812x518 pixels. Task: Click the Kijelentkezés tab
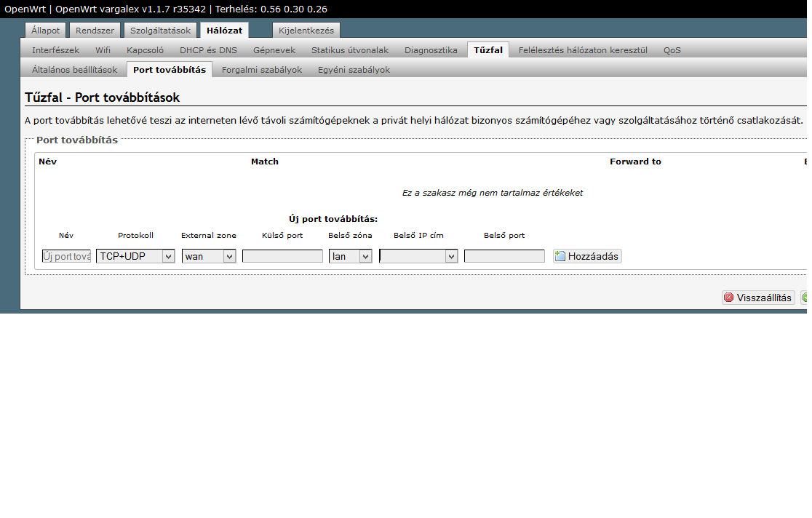click(306, 30)
